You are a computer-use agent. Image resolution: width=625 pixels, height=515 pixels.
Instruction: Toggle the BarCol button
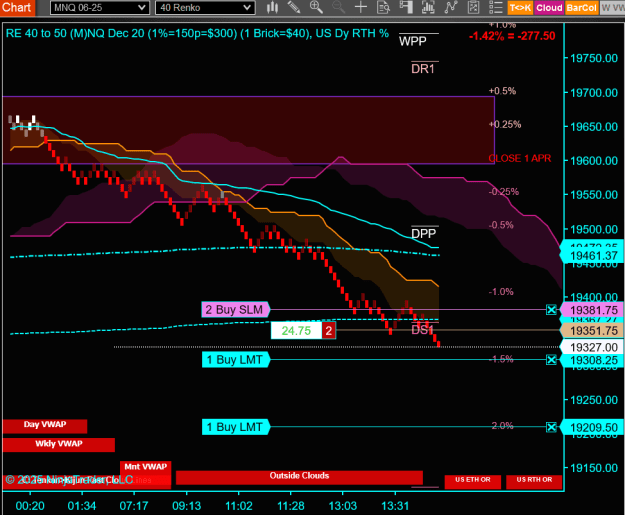(x=581, y=8)
